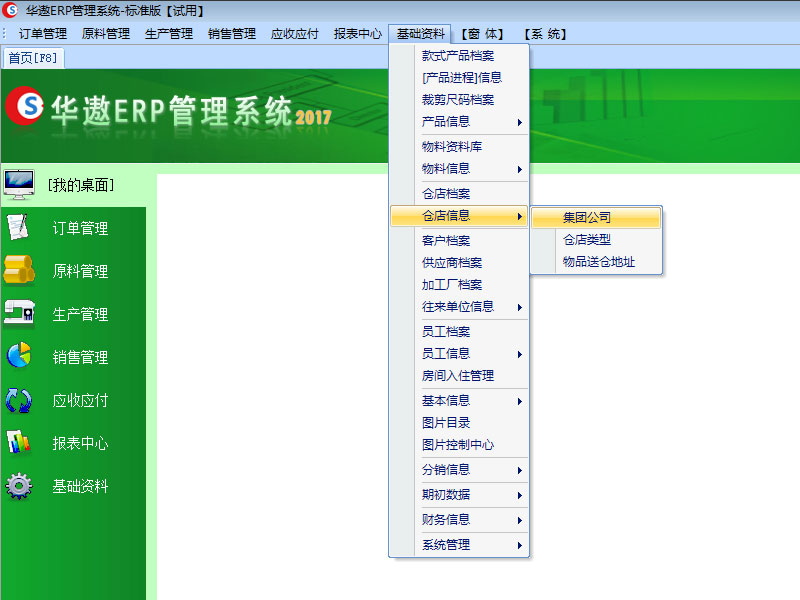Image resolution: width=800 pixels, height=600 pixels.
Task: Open 生产管理 in the top menu bar
Action: (169, 34)
